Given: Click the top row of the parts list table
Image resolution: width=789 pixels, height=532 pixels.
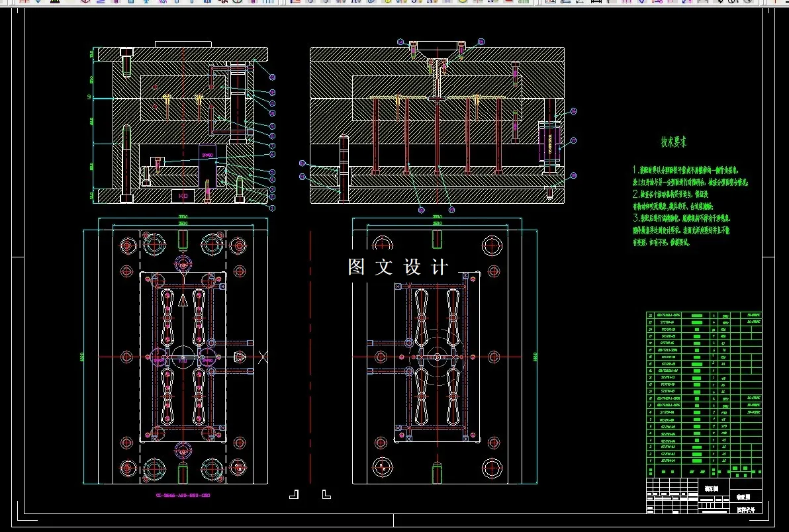Looking at the screenshot, I should 704,316.
